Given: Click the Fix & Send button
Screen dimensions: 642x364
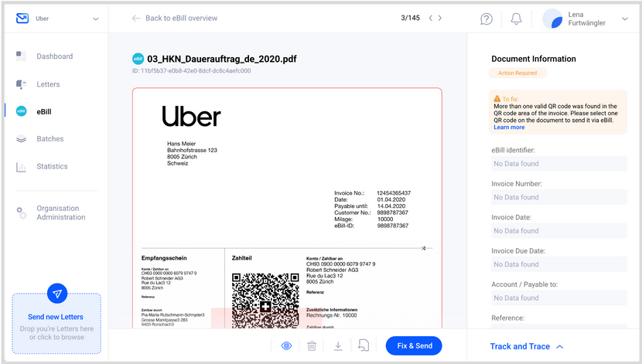Looking at the screenshot, I should coord(414,345).
